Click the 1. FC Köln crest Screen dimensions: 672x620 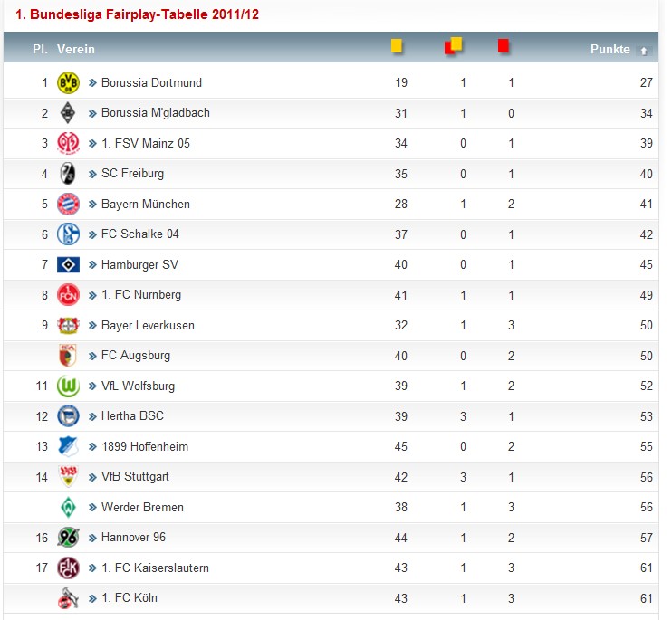click(x=68, y=598)
